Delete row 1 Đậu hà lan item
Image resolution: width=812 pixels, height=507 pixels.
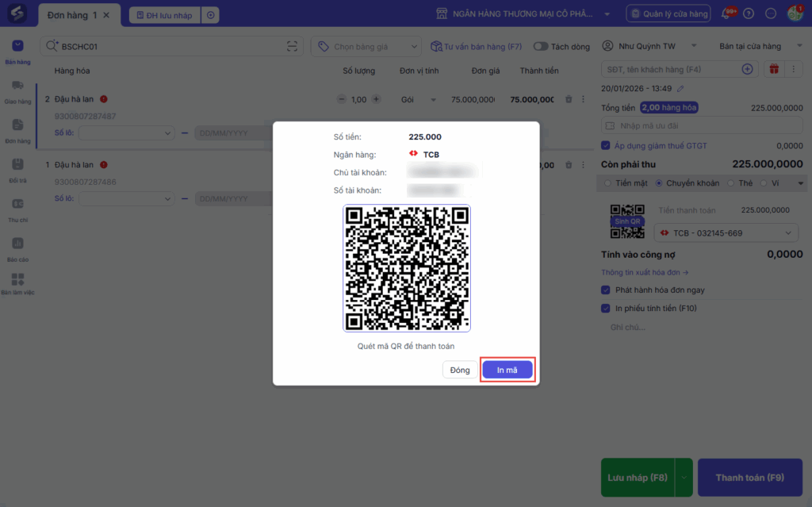[x=569, y=165]
